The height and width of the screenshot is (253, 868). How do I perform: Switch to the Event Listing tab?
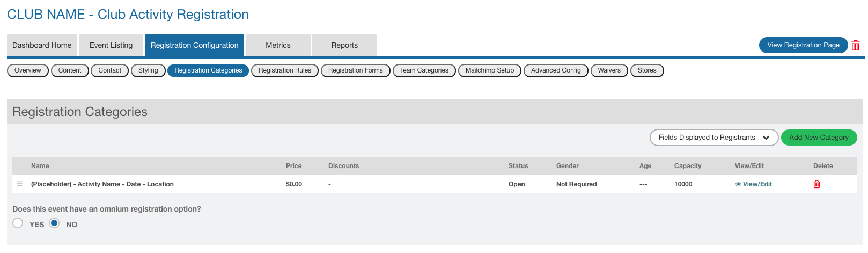point(111,45)
